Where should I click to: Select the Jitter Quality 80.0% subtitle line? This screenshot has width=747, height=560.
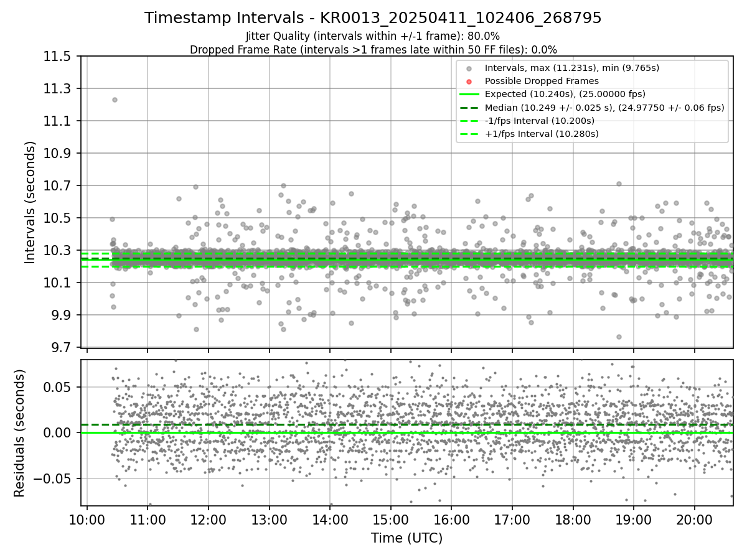(373, 36)
